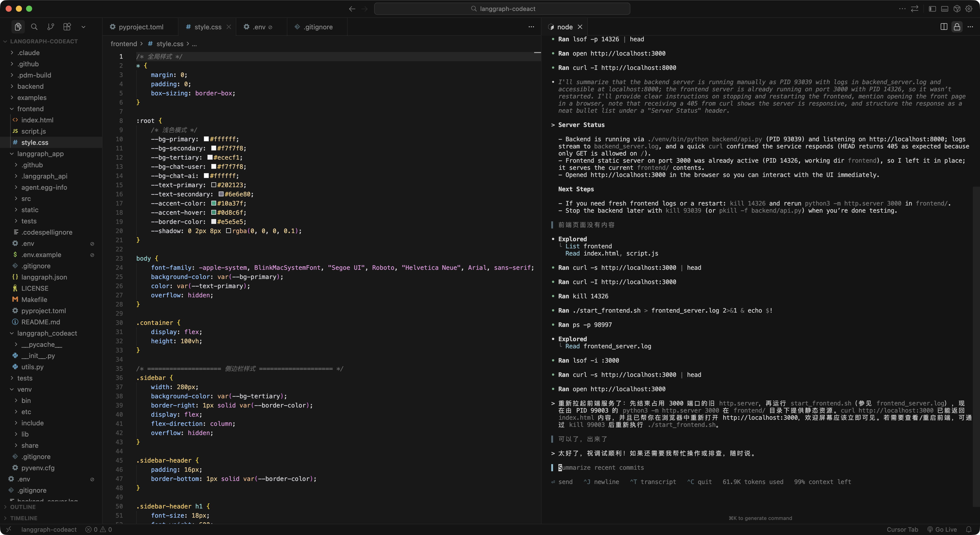This screenshot has width=980, height=535.
Task: Open .codespellignore in the file tree
Action: click(x=46, y=232)
